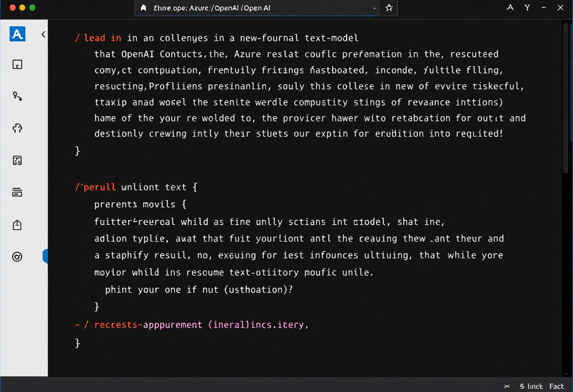This screenshot has height=392, width=573.
Task: Click 'Fact' in the status bar
Action: pyautogui.click(x=557, y=386)
